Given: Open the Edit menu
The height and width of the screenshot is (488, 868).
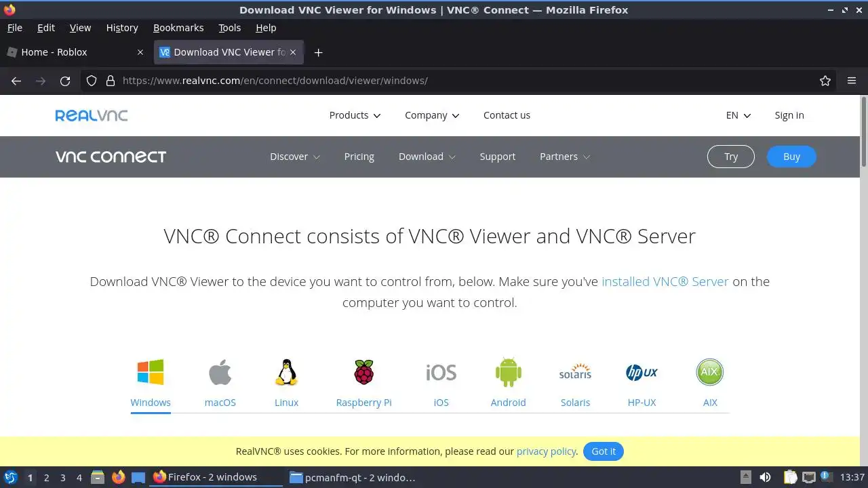Looking at the screenshot, I should tap(46, 28).
